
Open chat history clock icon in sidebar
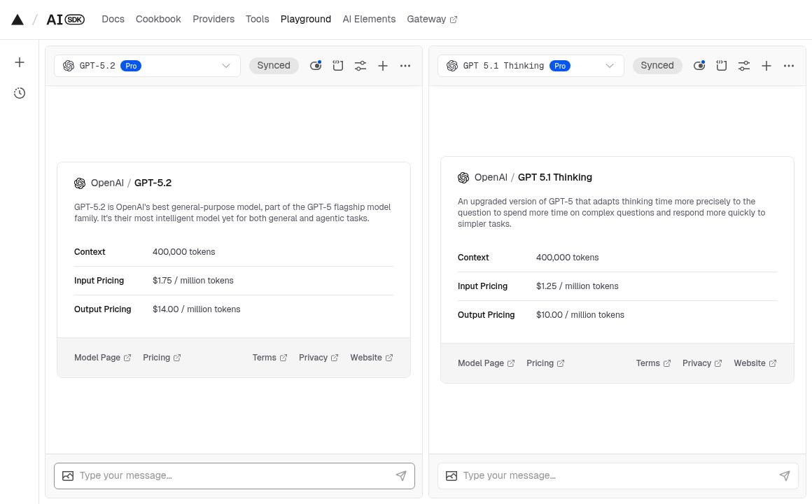pos(20,93)
